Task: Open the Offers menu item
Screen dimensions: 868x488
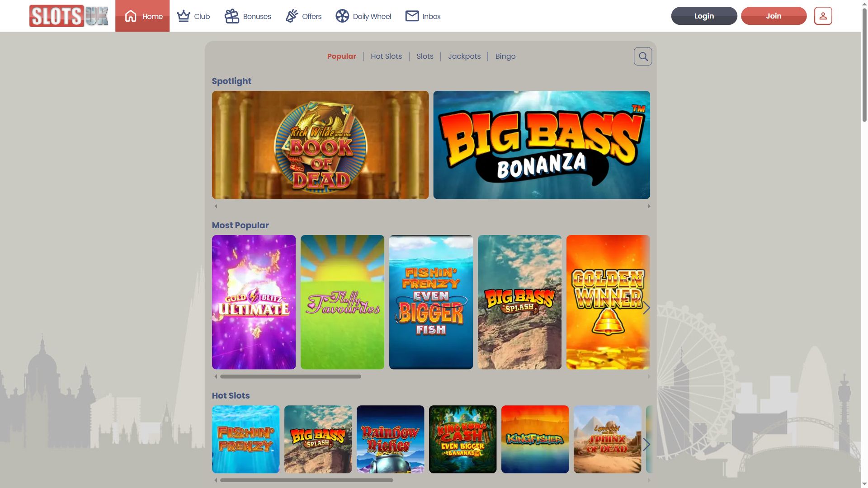Action: [303, 16]
